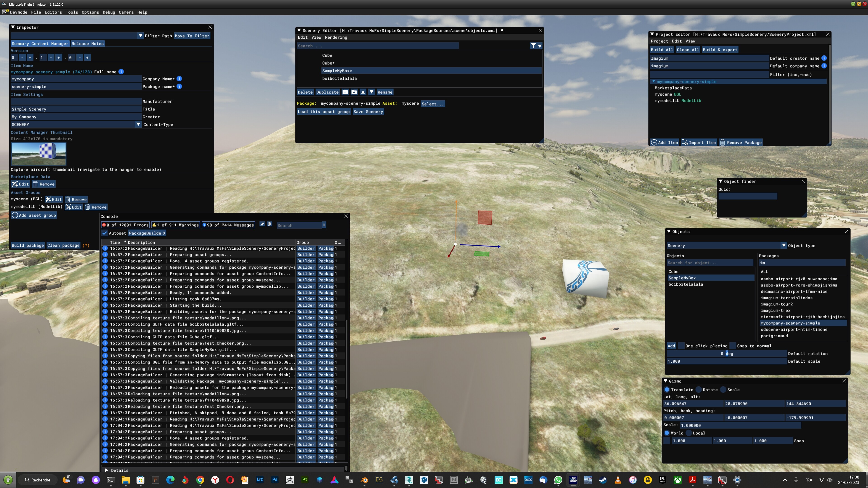The height and width of the screenshot is (488, 868).
Task: Click the Build All button
Action: point(662,49)
